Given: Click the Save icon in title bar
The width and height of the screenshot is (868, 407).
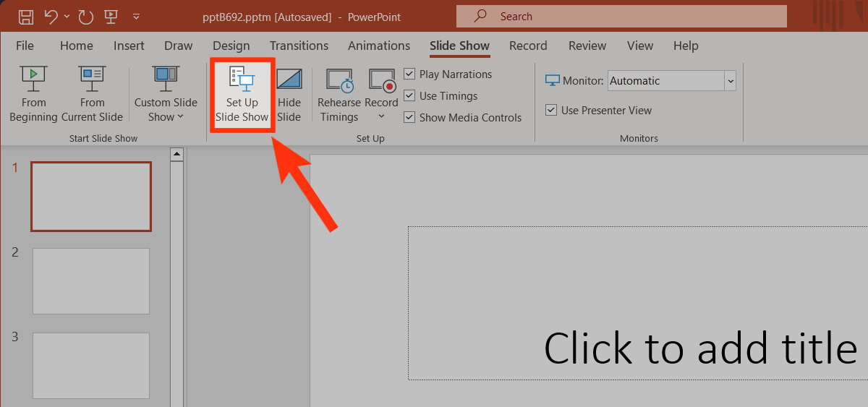Looking at the screenshot, I should pyautogui.click(x=25, y=16).
